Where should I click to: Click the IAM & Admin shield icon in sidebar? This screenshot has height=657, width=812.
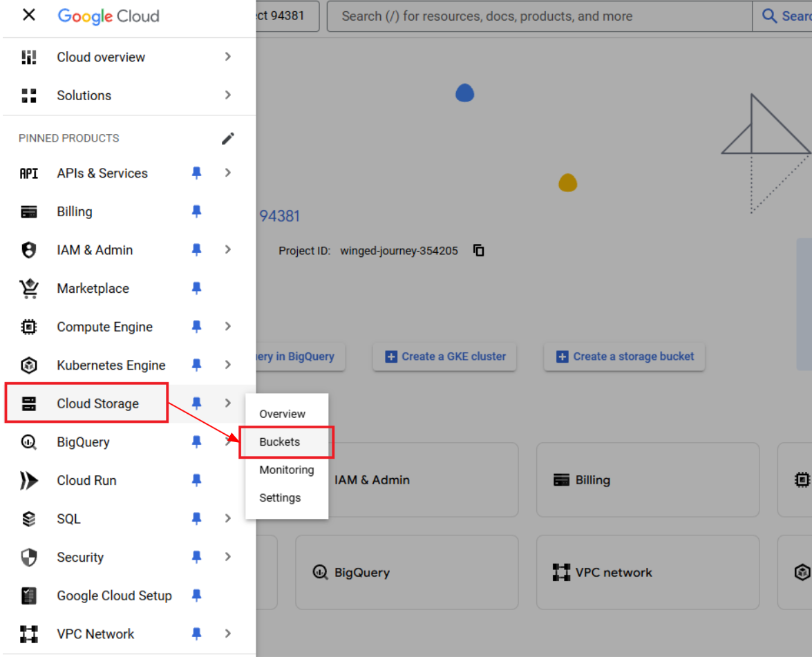coord(29,250)
